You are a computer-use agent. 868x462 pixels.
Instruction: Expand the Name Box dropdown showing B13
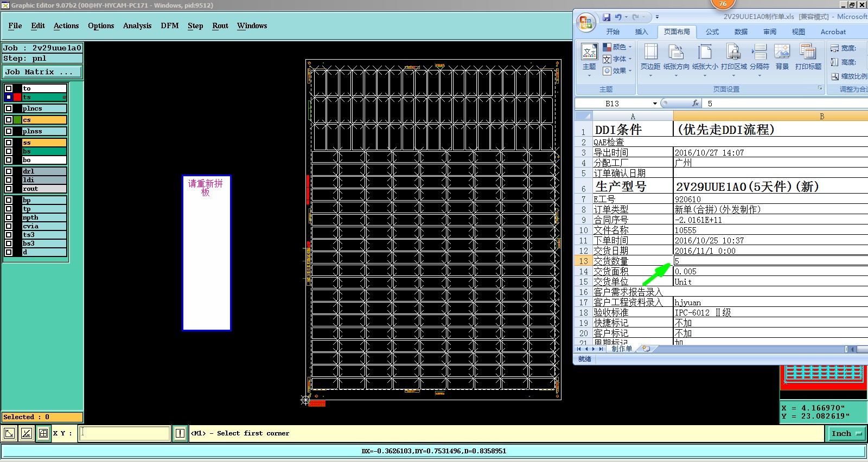click(x=655, y=104)
